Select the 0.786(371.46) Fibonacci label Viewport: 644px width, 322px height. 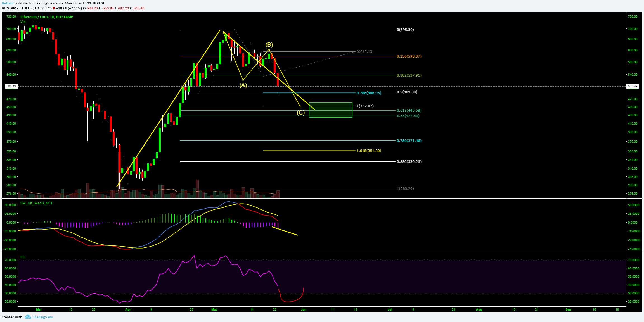tap(409, 140)
